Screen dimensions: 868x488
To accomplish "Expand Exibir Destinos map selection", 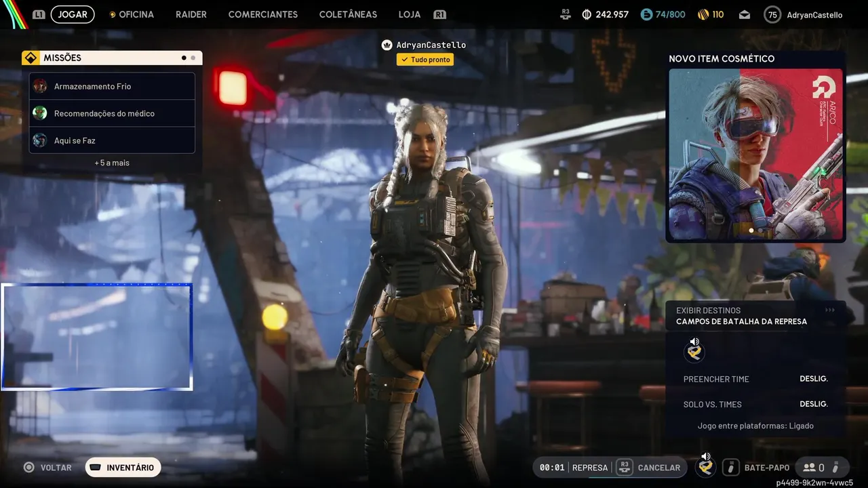I will [755, 315].
